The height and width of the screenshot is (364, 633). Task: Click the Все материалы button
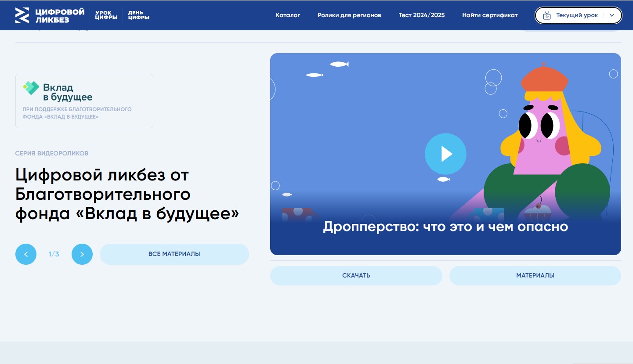[x=174, y=254]
